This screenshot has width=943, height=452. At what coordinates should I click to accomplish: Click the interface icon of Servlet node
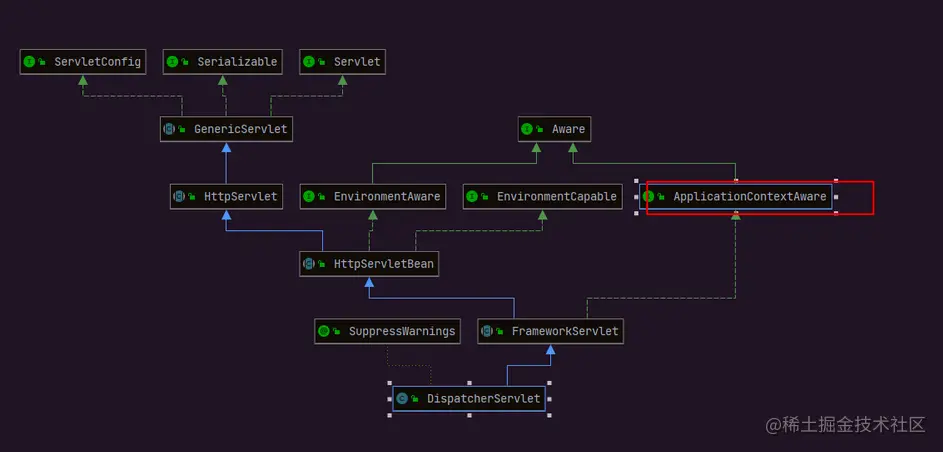point(309,62)
